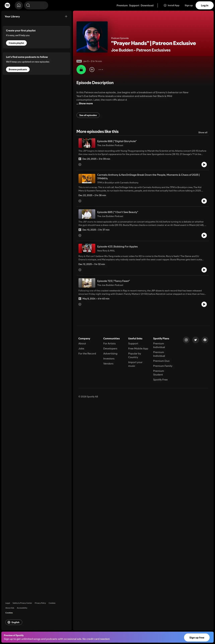Open Joe Budden - Patreon Exclusives show
Image resolution: width=215 pixels, height=644 pixels.
(141, 50)
